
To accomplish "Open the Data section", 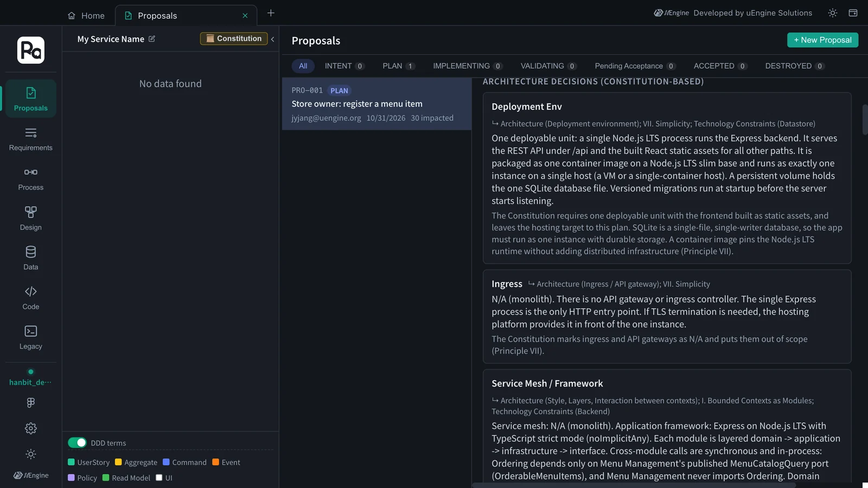I will 31,258.
